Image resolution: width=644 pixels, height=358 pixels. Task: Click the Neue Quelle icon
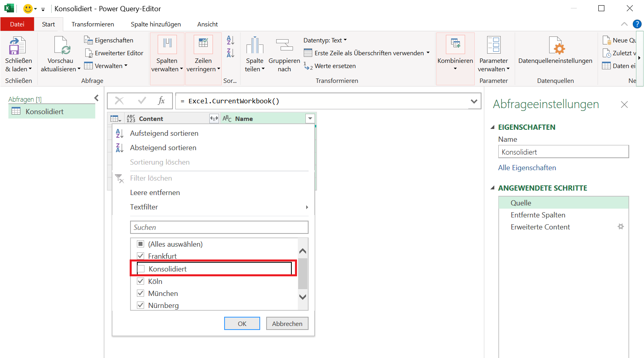tap(606, 40)
